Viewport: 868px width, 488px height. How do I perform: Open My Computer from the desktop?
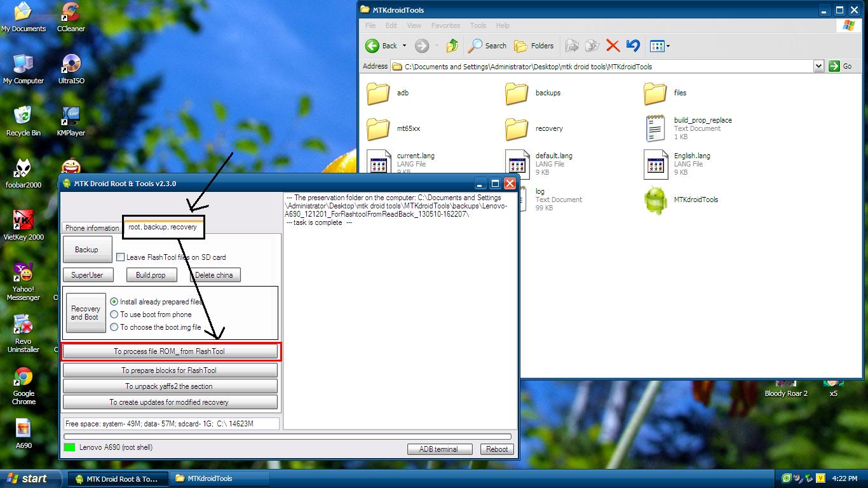[24, 69]
